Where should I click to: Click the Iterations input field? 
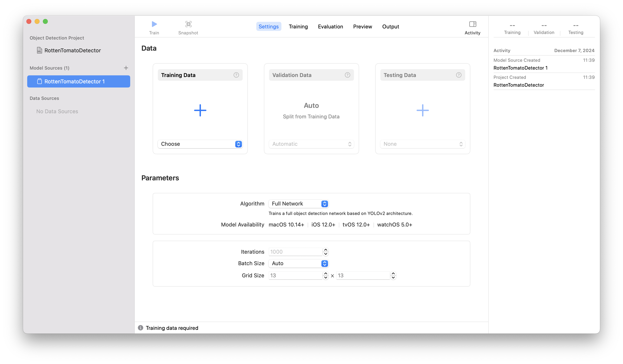point(295,252)
